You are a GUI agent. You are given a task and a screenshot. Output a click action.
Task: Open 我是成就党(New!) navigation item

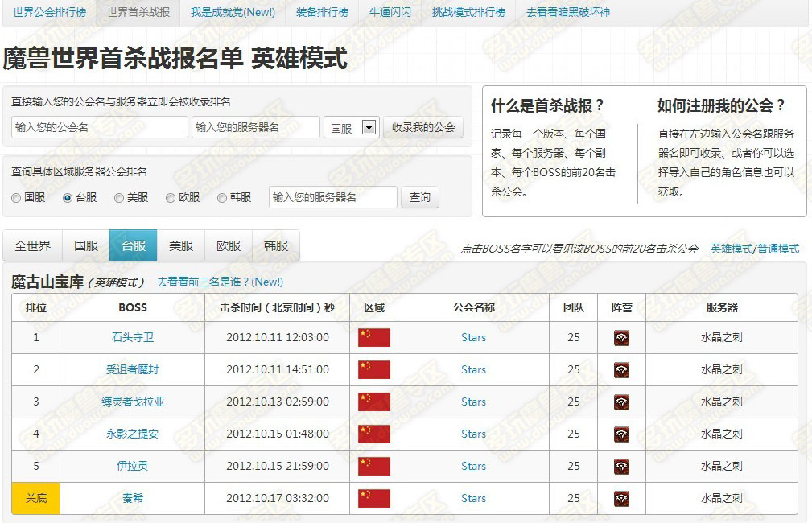pos(233,12)
